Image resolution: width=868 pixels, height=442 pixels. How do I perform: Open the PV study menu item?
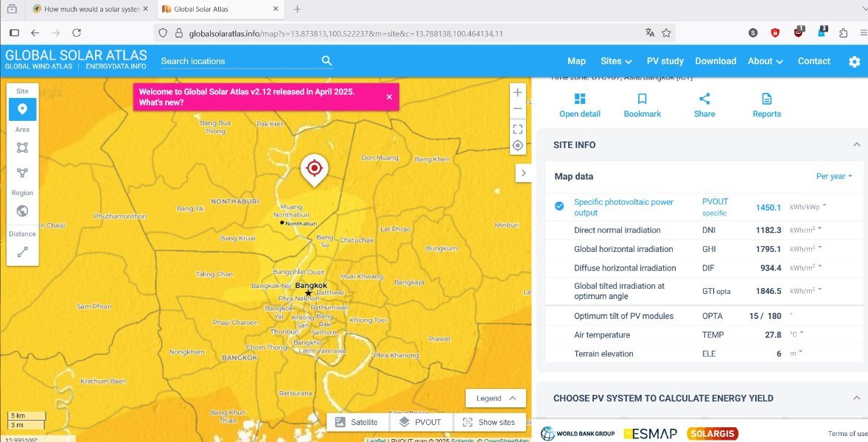click(x=665, y=61)
